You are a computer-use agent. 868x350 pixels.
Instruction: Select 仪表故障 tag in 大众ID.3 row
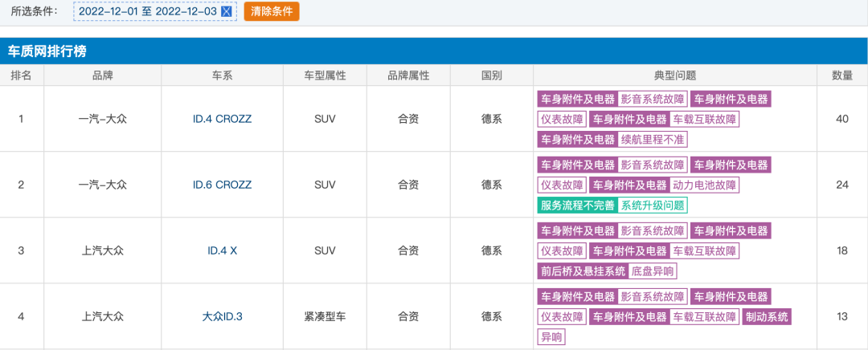tap(562, 317)
